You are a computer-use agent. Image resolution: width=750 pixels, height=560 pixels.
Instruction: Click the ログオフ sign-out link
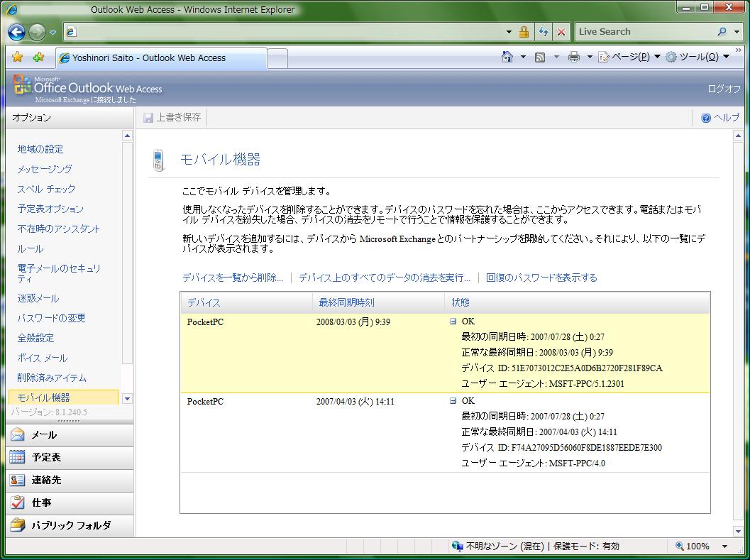[724, 89]
